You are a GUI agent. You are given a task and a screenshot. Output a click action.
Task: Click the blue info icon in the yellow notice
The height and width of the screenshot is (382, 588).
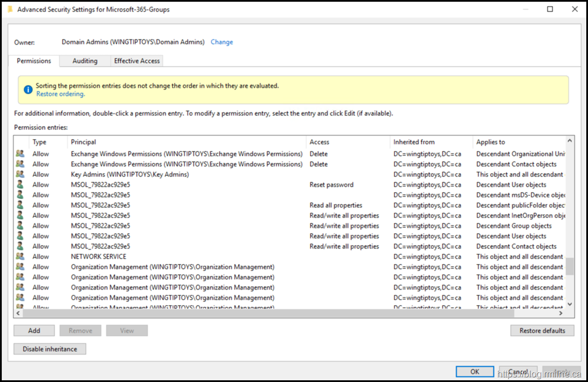pos(27,90)
